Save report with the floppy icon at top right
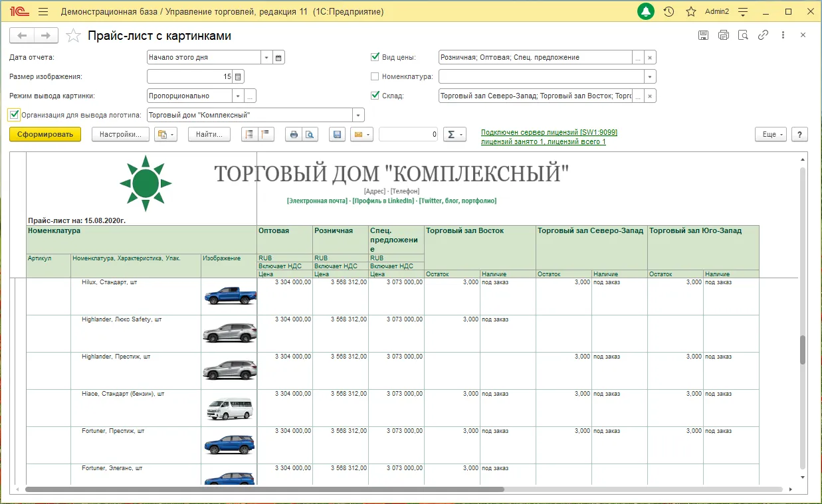Viewport: 822px width, 504px height. click(x=703, y=35)
